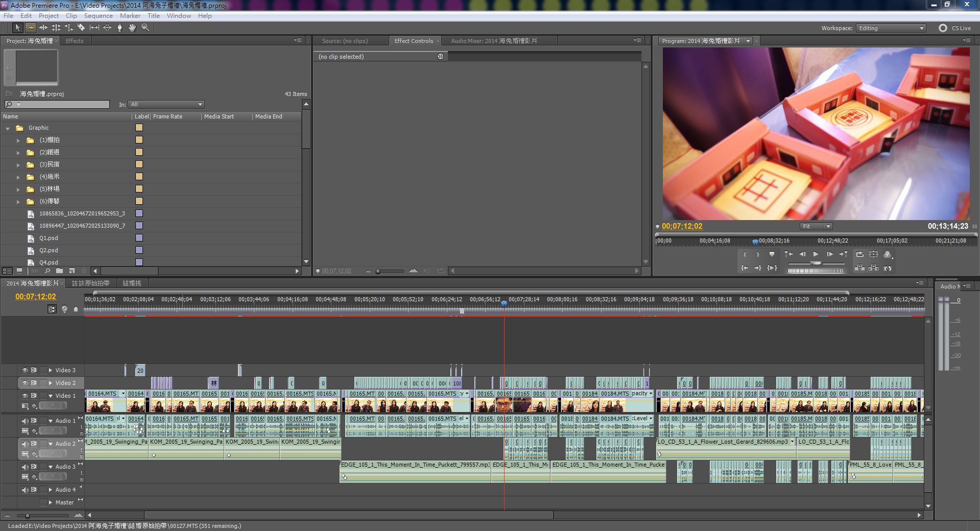Open the In: All filter dropdown
The width and height of the screenshot is (980, 531).
[x=166, y=104]
